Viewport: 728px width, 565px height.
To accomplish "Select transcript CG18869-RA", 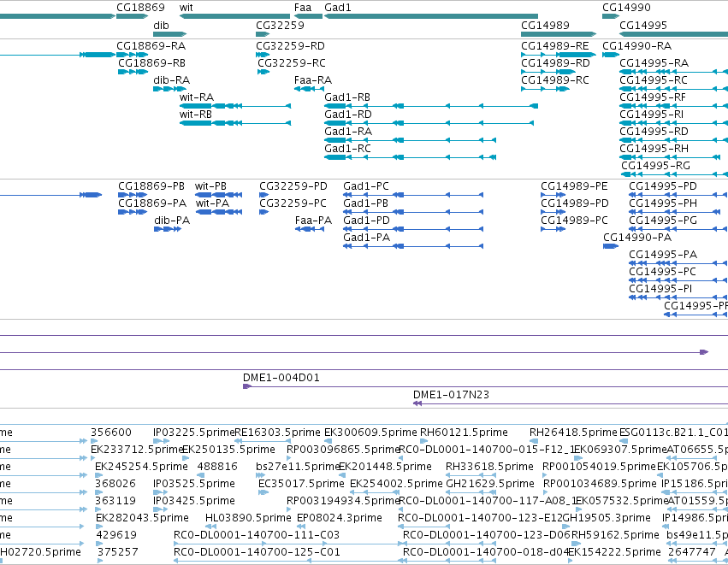I will pos(133,55).
